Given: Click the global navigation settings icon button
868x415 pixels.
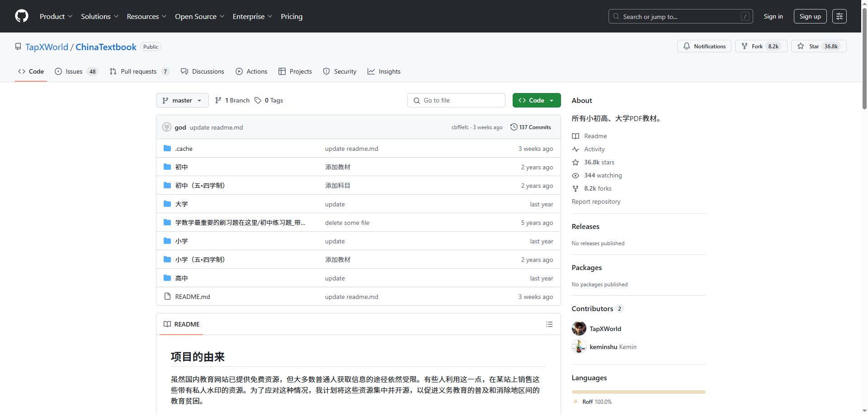Looking at the screenshot, I should tap(839, 16).
